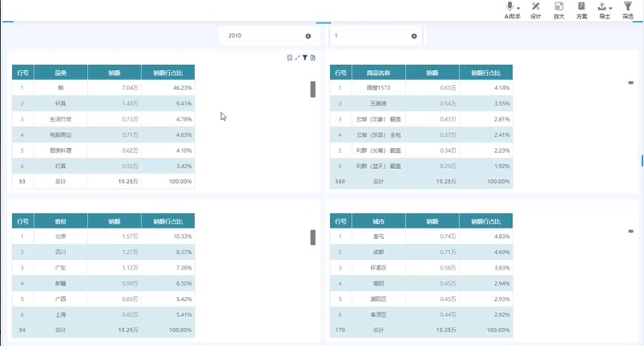Select the 生活竹炭 category cell
The width and height of the screenshot is (644, 346).
[60, 119]
